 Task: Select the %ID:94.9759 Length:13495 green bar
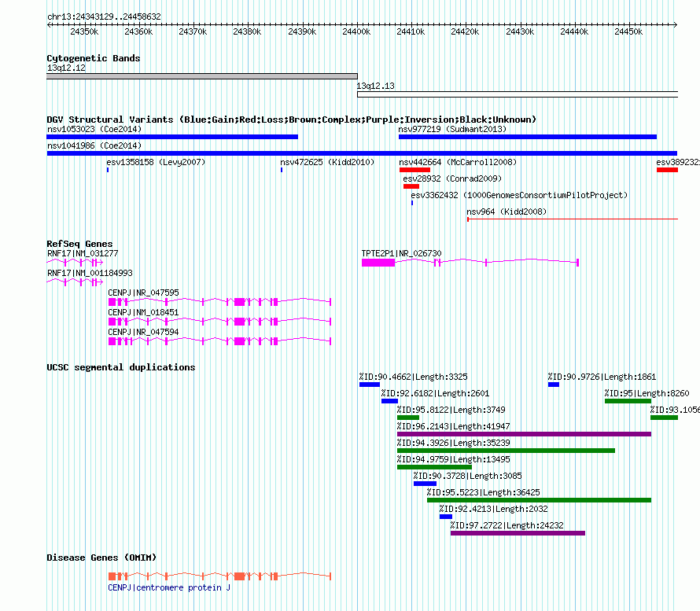click(x=434, y=467)
